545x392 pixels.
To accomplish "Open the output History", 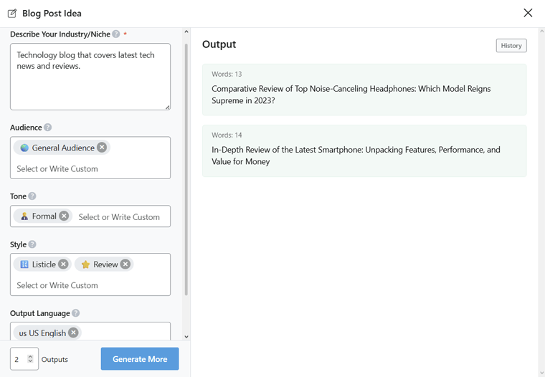I will tap(511, 46).
